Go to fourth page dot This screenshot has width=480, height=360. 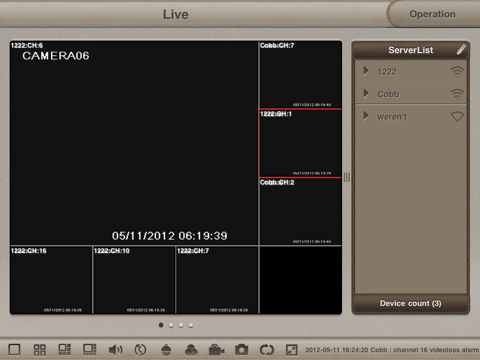click(x=191, y=325)
